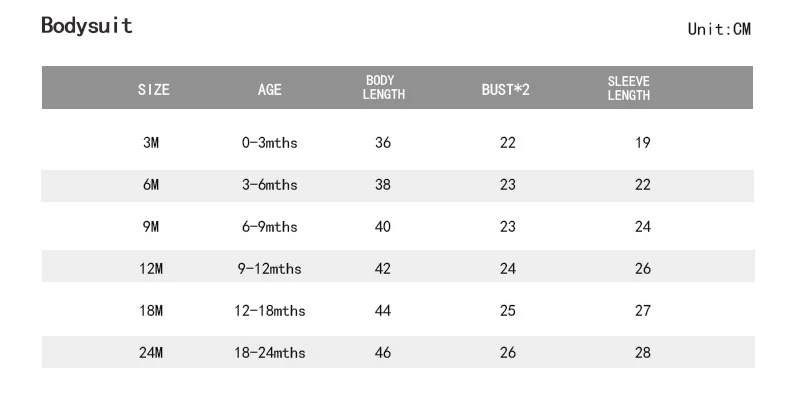Click the BUST*2 column header
Image resolution: width=800 pixels, height=402 pixels.
click(506, 90)
